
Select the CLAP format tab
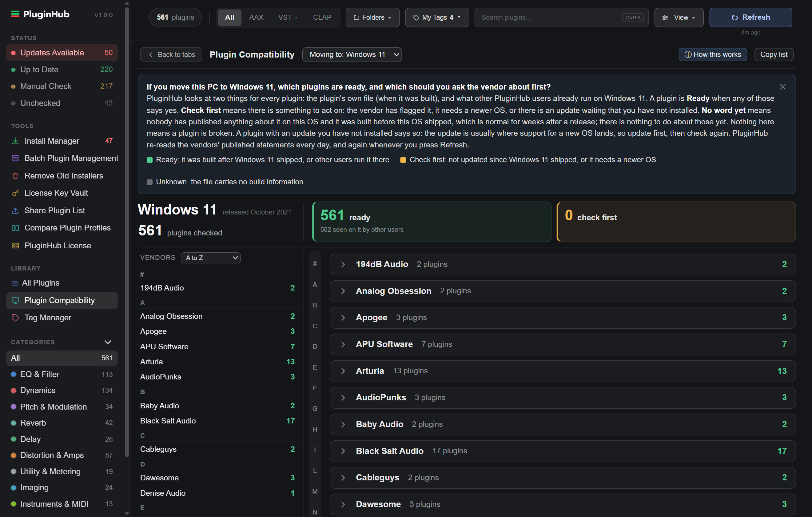click(322, 17)
